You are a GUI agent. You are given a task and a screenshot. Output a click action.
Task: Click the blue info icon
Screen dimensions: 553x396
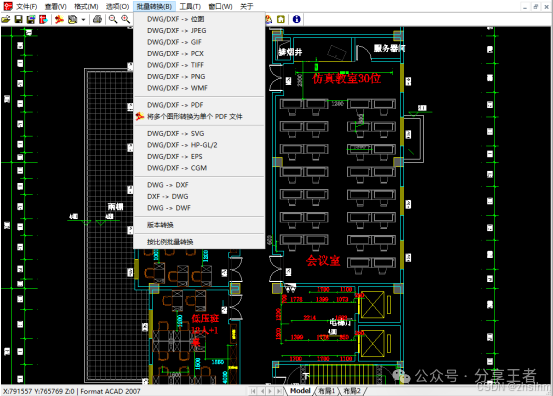click(x=297, y=19)
